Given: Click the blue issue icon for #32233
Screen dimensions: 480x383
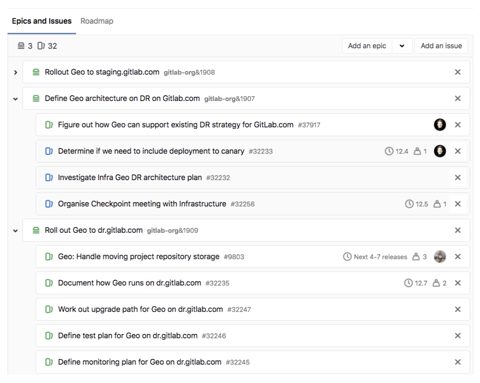Looking at the screenshot, I should point(49,151).
